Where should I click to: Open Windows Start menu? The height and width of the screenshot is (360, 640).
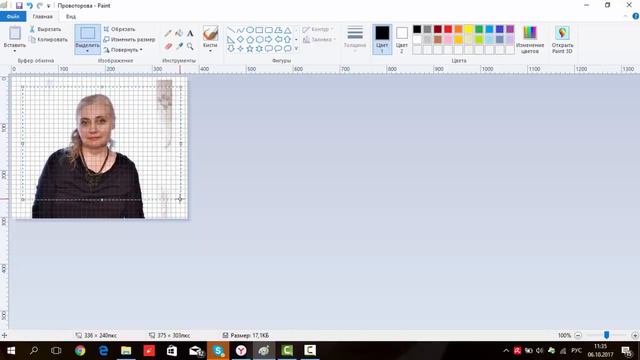coord(11,350)
